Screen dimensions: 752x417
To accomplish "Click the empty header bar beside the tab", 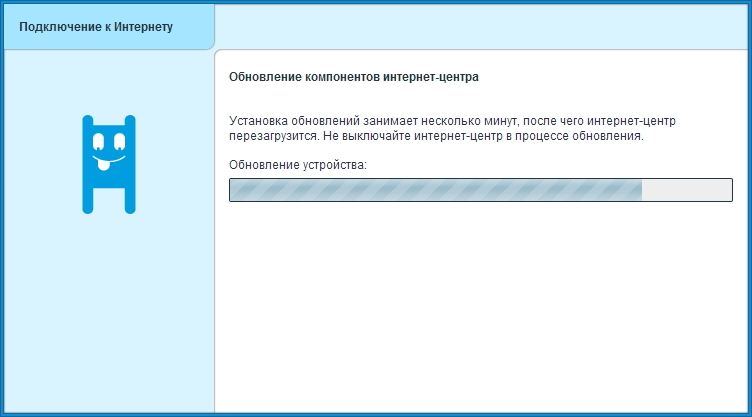I will pos(480,26).
